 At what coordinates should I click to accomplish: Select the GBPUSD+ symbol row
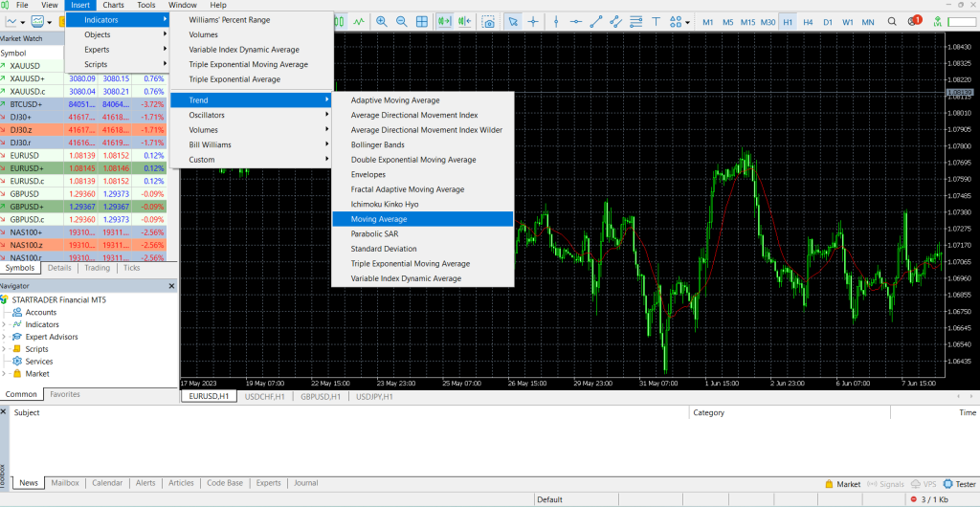[84, 207]
